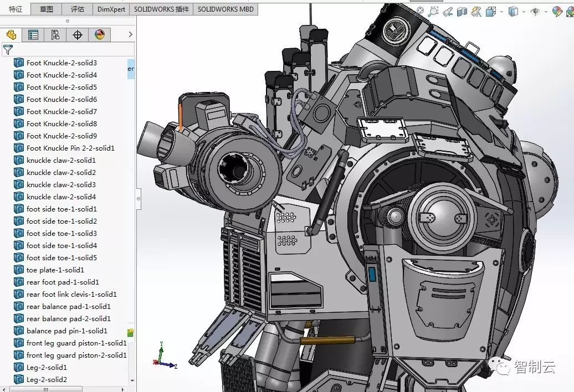Select foot side toe-1-solid4
The width and height of the screenshot is (574, 392).
pos(61,245)
